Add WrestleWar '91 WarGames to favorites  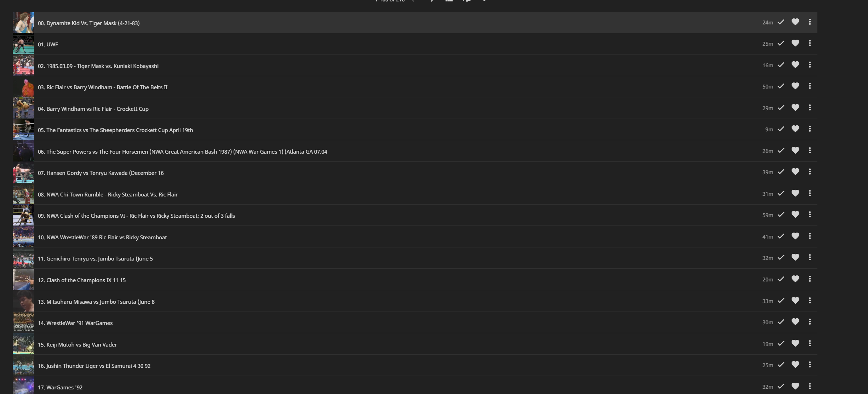(795, 322)
